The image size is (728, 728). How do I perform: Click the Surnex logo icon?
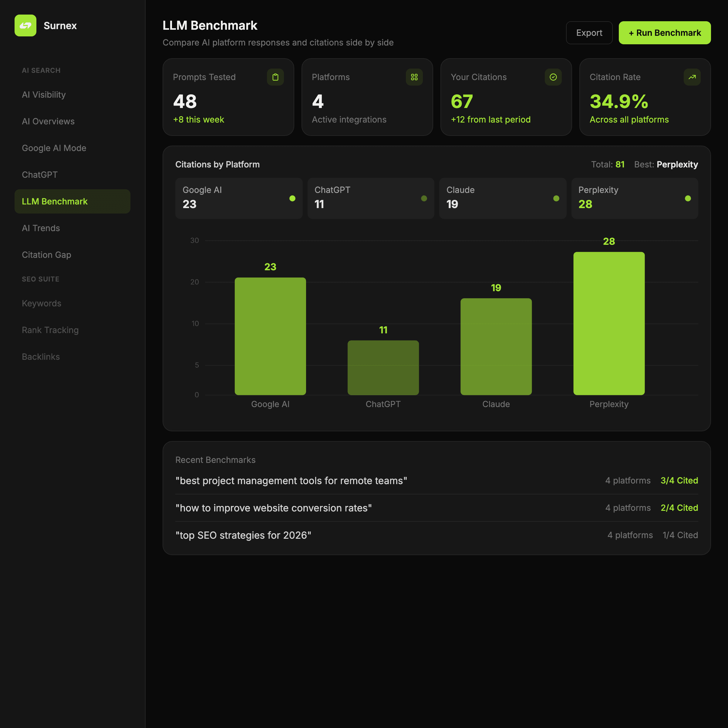(x=25, y=25)
